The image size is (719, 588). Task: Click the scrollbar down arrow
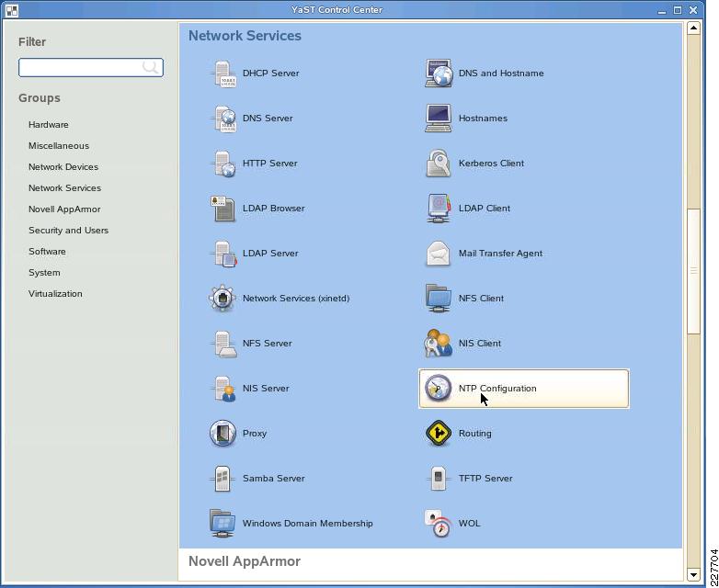pyautogui.click(x=693, y=574)
